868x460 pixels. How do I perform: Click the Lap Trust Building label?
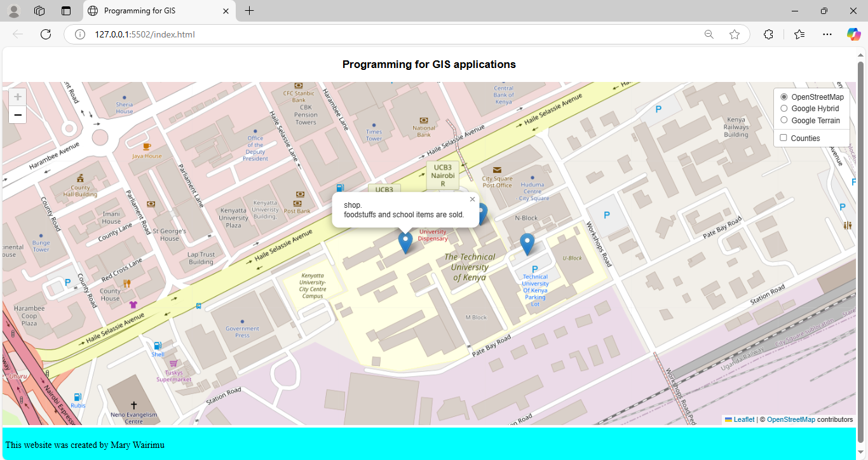coord(201,258)
